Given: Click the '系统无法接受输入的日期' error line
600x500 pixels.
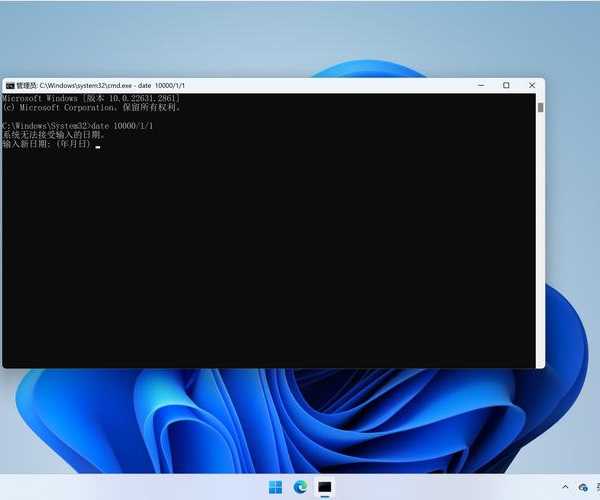Looking at the screenshot, I should click(54, 135).
